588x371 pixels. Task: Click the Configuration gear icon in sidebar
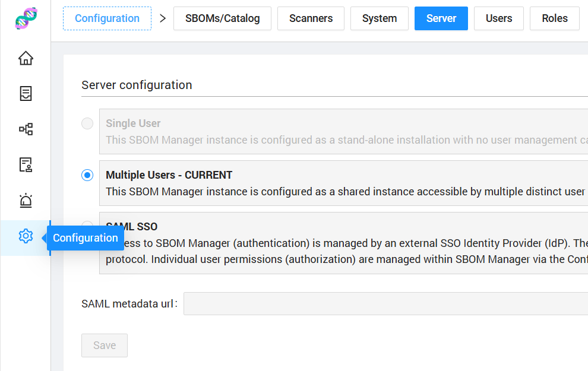click(26, 236)
